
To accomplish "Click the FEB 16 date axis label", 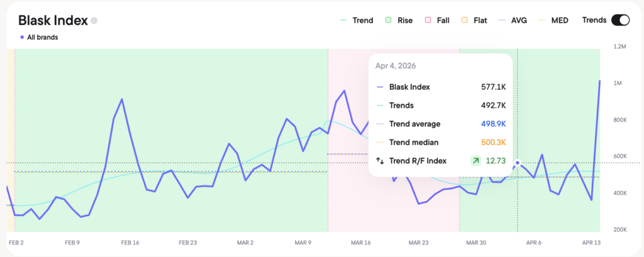I will click(129, 242).
